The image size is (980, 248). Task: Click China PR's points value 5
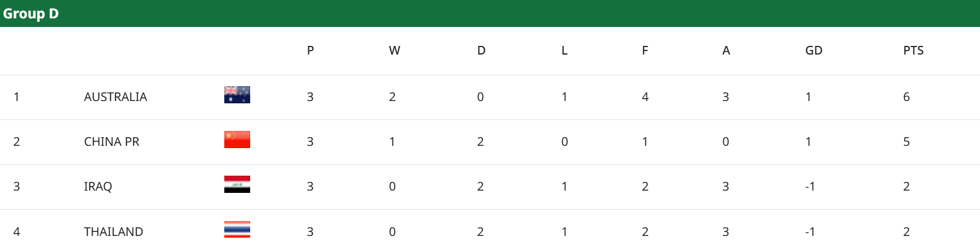906,142
